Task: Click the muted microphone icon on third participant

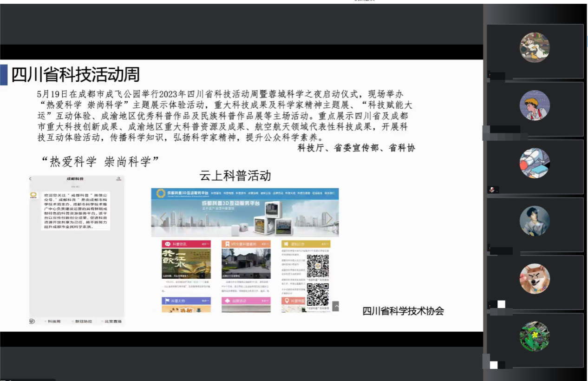Action: point(492,190)
